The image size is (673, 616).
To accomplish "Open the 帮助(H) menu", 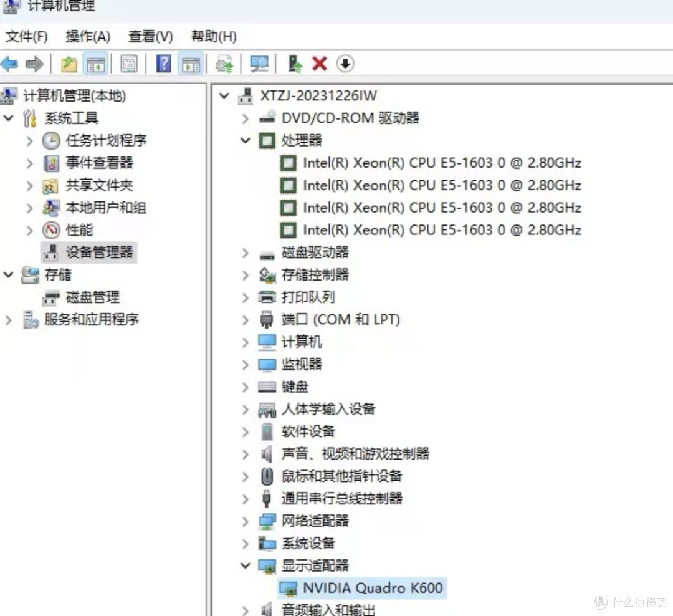I will [x=214, y=37].
